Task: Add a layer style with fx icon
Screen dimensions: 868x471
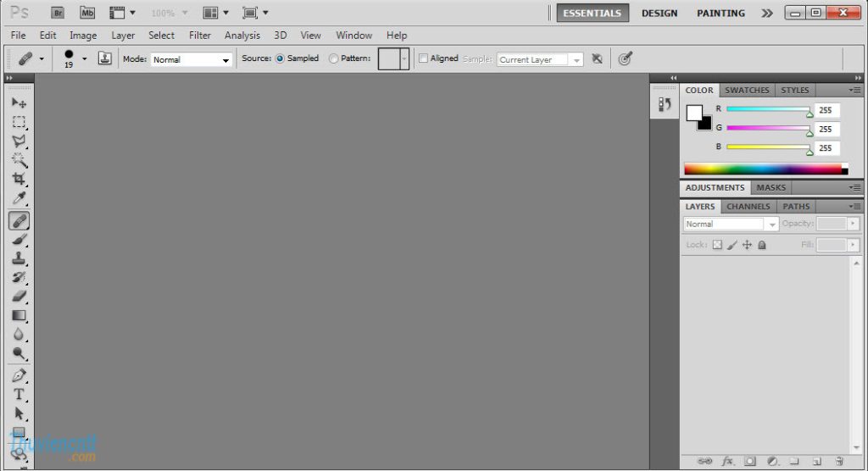Action: point(727,461)
